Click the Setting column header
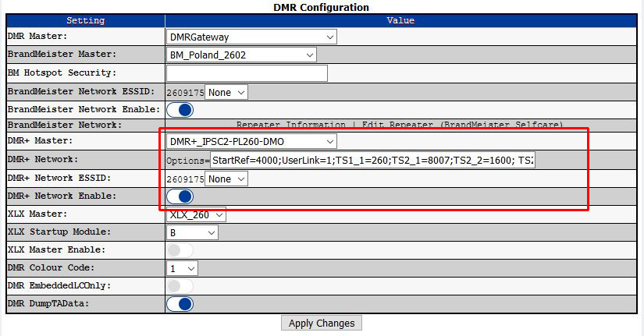The height and width of the screenshot is (336, 644). [85, 20]
